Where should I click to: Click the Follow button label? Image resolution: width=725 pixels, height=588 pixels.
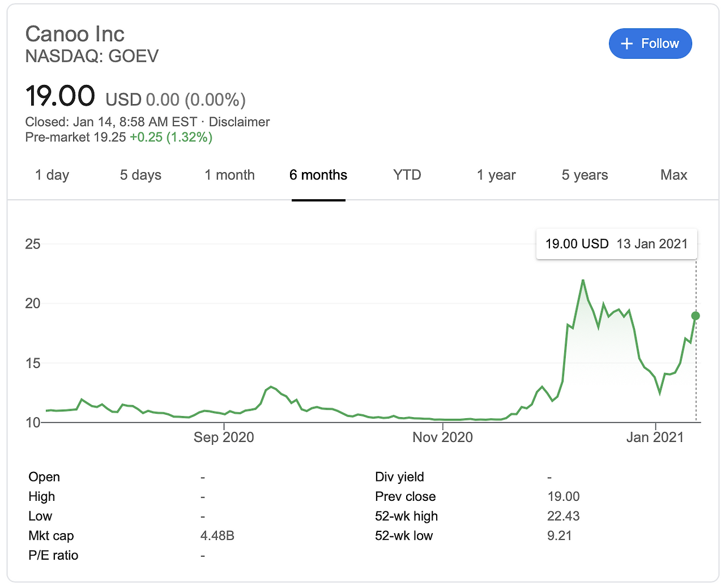(660, 44)
